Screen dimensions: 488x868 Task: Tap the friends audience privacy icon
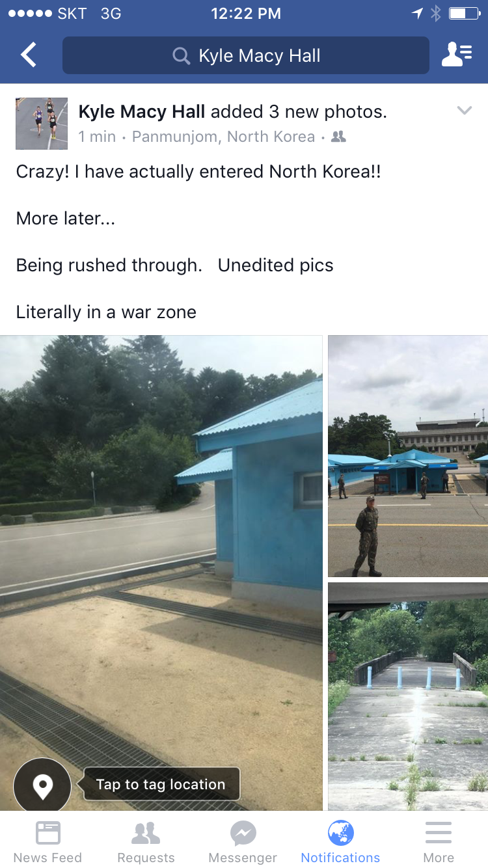338,137
